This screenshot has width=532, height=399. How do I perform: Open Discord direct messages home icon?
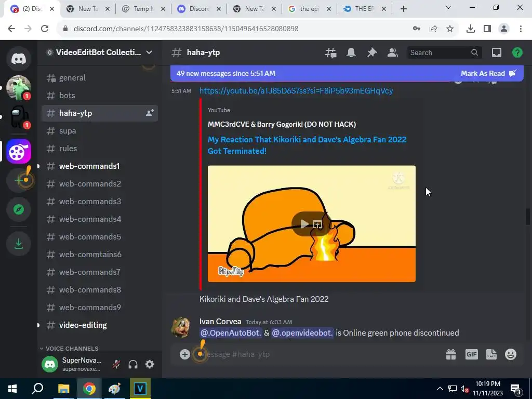[19, 59]
